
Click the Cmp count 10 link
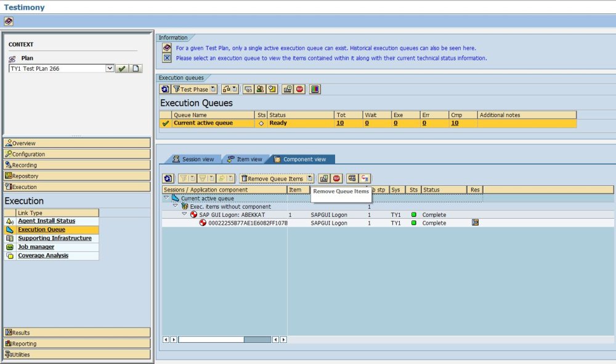coord(455,123)
